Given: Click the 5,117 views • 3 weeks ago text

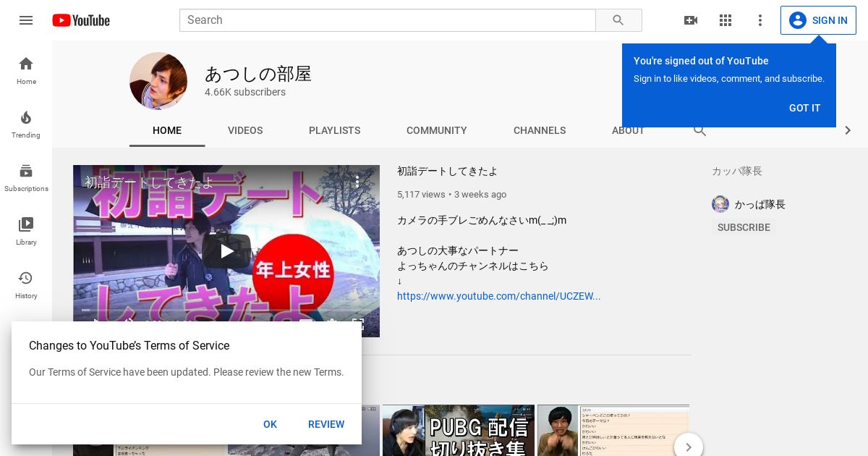Looking at the screenshot, I should [x=451, y=194].
